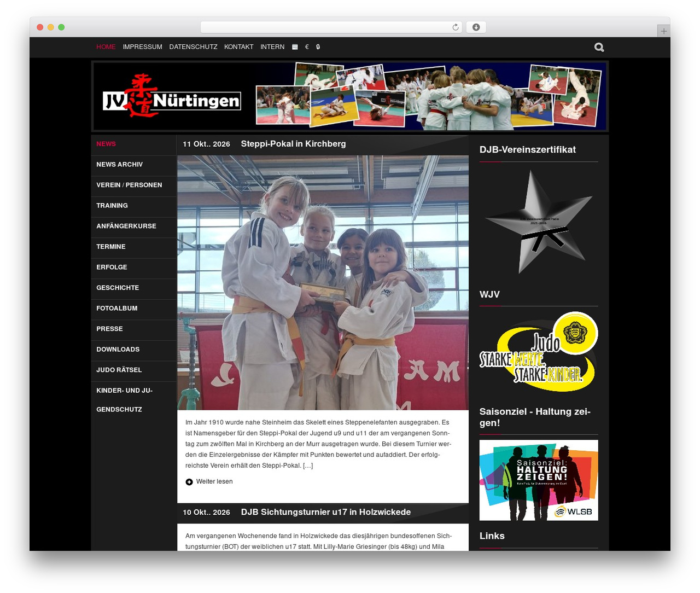This screenshot has width=700, height=593.
Task: Click the header judo photo collage banner
Action: pyautogui.click(x=430, y=96)
